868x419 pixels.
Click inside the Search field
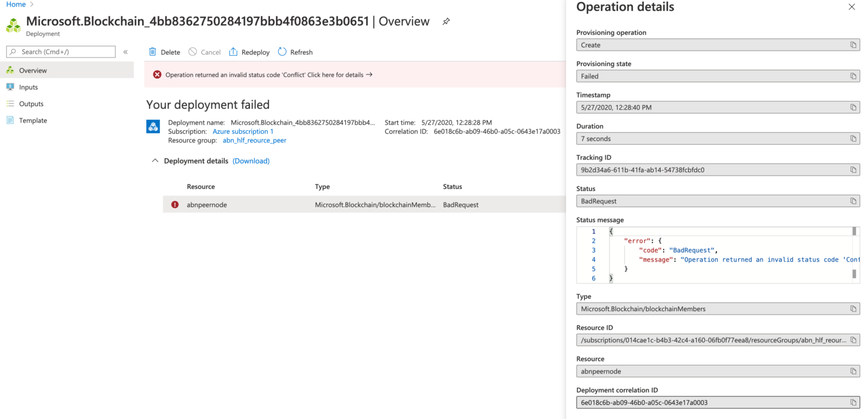click(60, 51)
